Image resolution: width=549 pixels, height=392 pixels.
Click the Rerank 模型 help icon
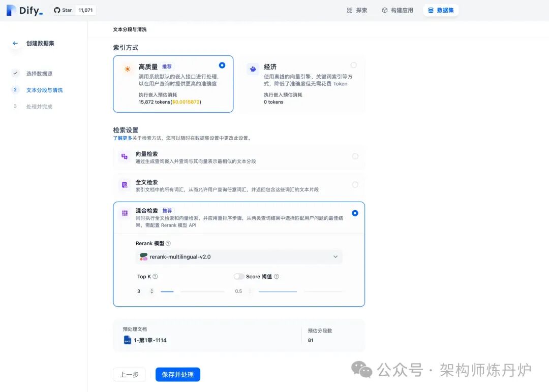tap(168, 243)
